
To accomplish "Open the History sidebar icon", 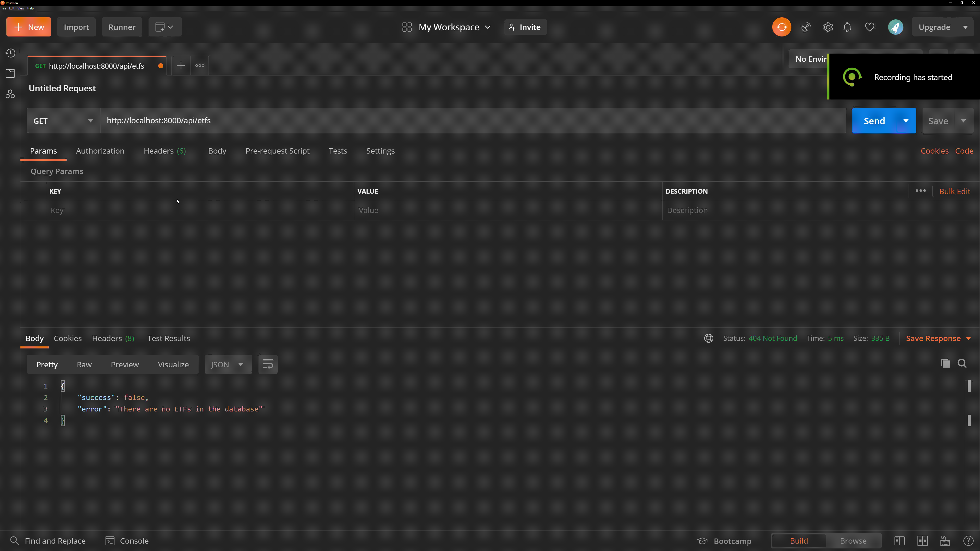I will pyautogui.click(x=10, y=53).
